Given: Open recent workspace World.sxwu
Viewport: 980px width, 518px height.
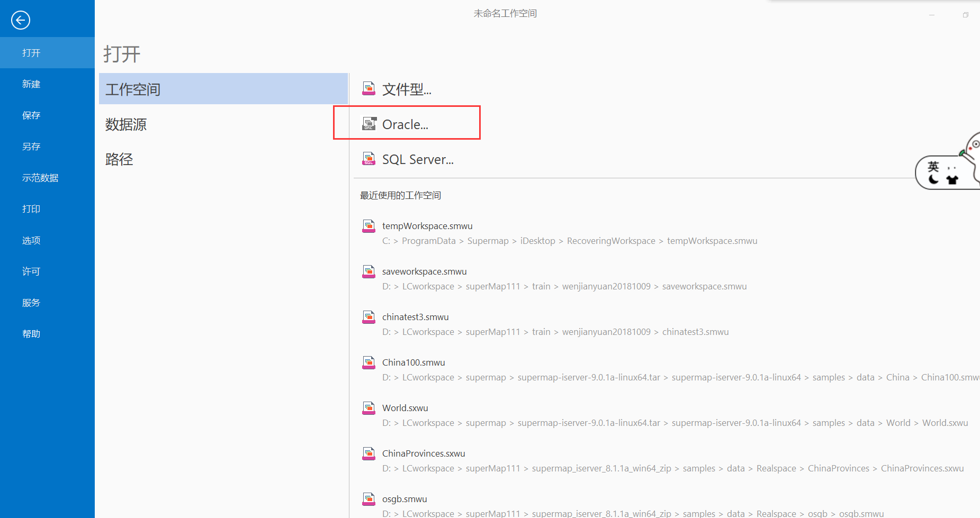Looking at the screenshot, I should pyautogui.click(x=405, y=408).
